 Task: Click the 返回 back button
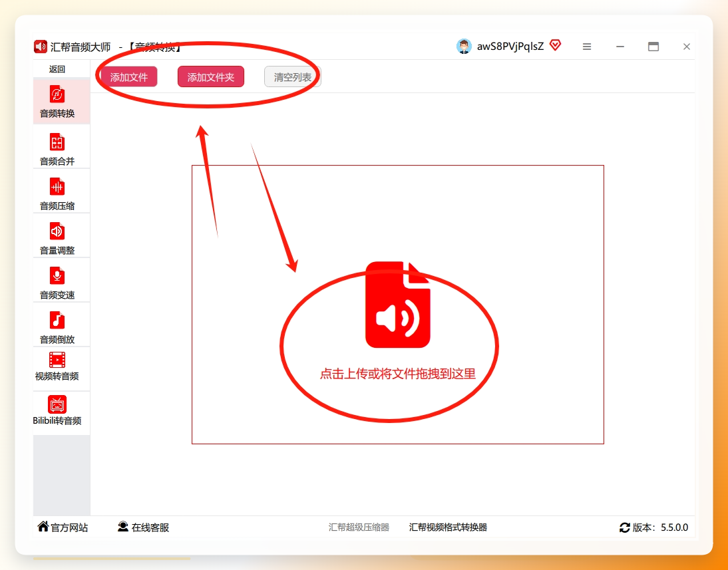point(57,69)
